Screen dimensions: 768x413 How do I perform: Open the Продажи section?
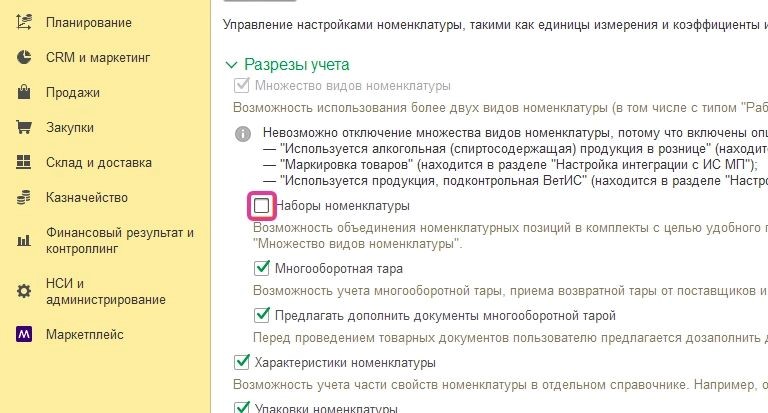[x=73, y=93]
